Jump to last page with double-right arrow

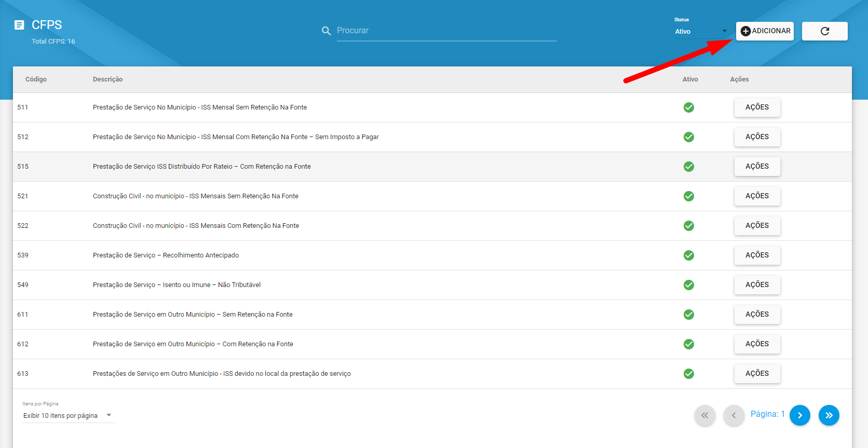tap(829, 415)
